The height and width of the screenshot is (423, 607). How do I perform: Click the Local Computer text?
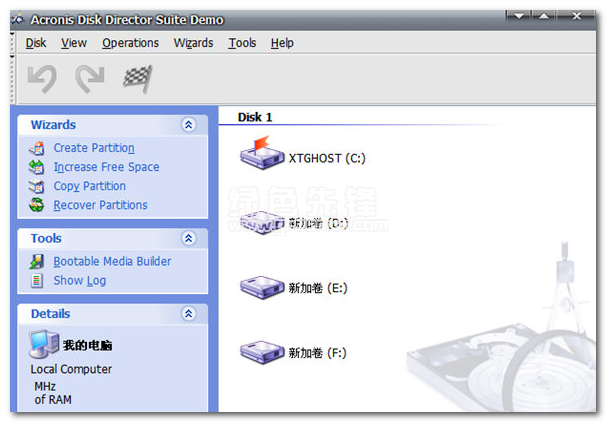coord(71,369)
